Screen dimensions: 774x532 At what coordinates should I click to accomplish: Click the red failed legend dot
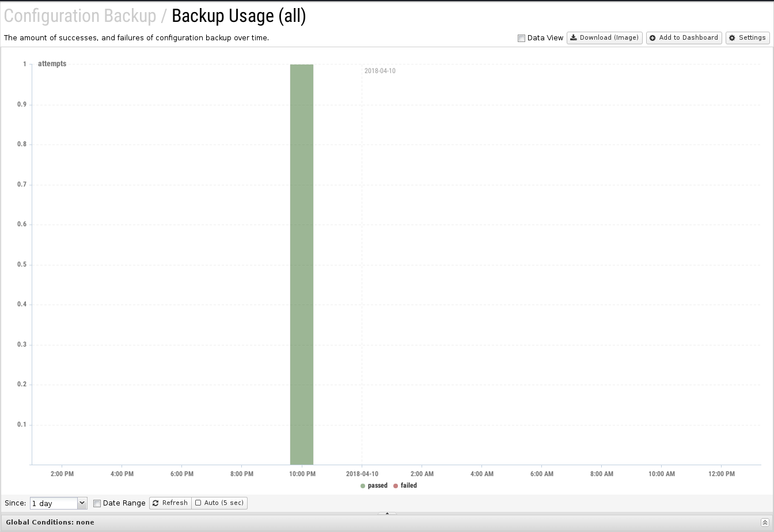[396, 486]
